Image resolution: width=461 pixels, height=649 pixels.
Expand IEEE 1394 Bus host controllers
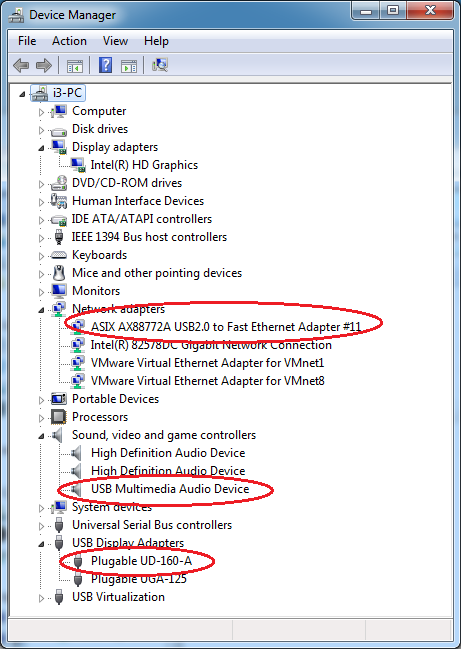coord(41,238)
